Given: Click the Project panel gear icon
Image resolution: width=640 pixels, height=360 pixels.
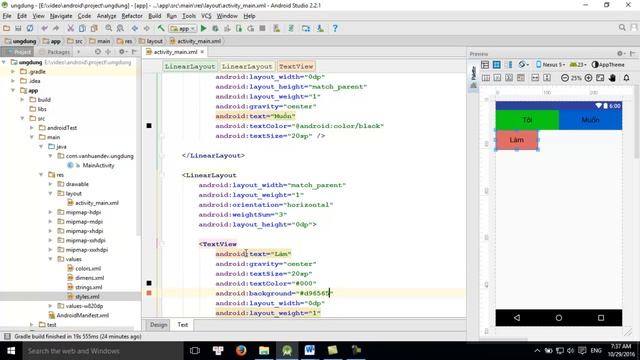Looking at the screenshot, I should 122,52.
